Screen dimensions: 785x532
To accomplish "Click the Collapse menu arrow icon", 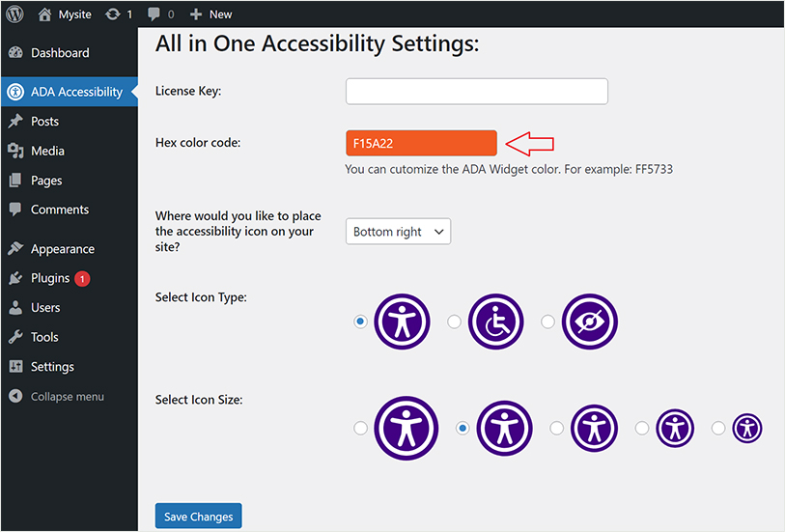I will click(x=15, y=396).
